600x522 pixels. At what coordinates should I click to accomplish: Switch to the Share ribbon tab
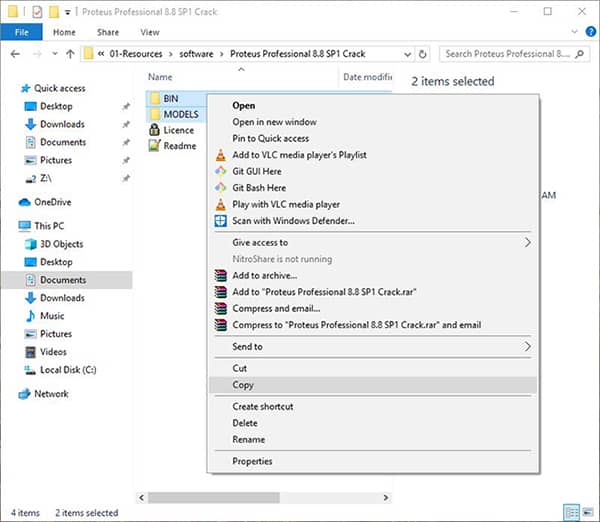tap(108, 32)
